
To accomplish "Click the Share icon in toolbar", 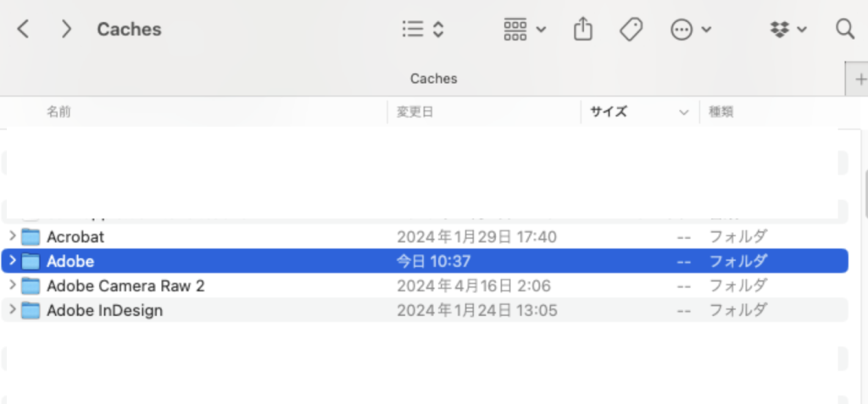I will point(582,30).
